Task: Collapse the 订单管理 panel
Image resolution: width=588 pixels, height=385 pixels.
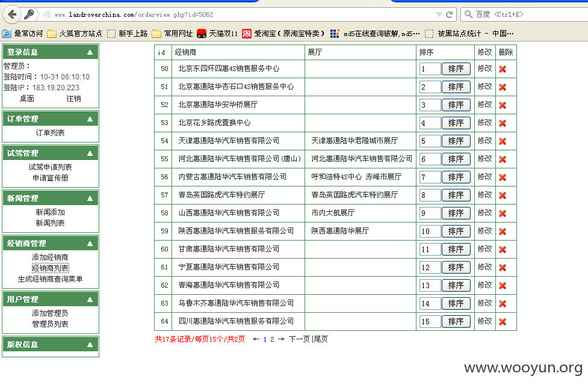Action: 90,119
